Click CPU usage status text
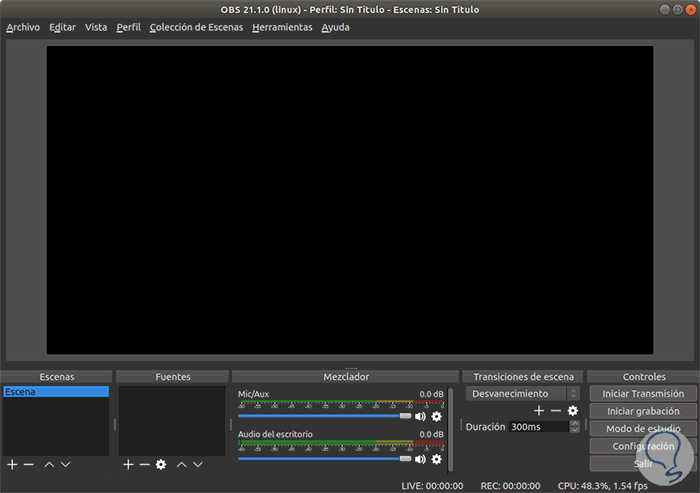700x493 pixels. coord(603,486)
